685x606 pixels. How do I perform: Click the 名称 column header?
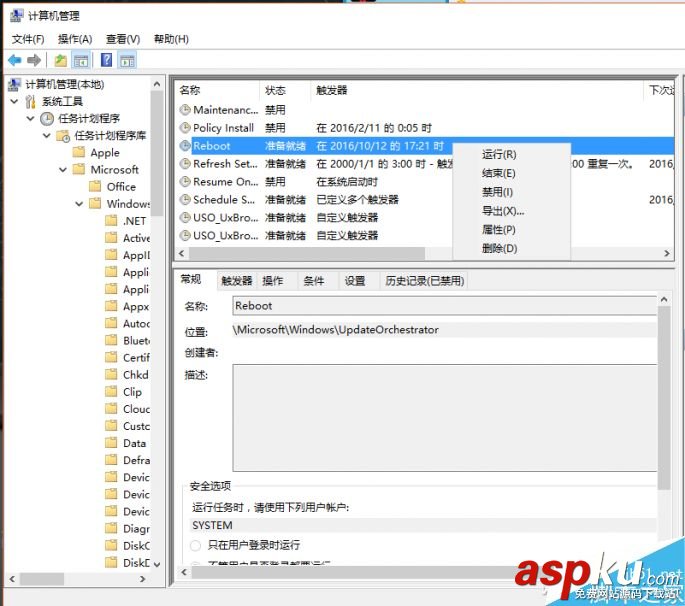pyautogui.click(x=218, y=90)
